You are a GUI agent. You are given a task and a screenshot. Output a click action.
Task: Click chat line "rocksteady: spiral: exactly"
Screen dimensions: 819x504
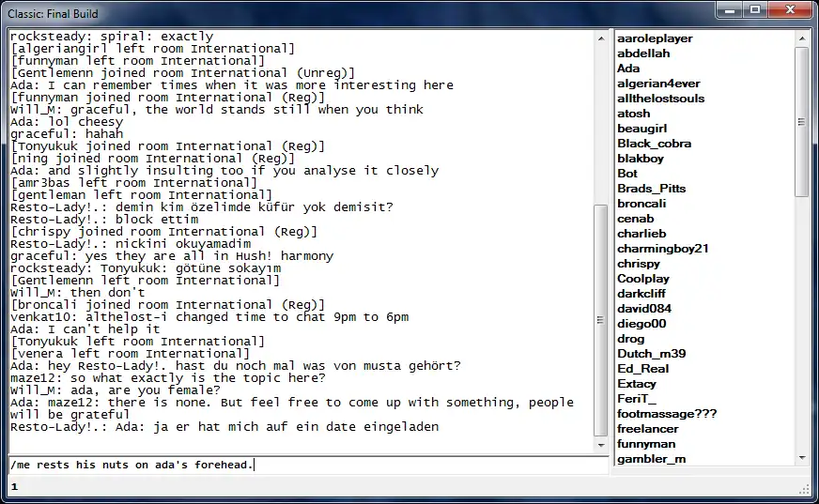112,37
